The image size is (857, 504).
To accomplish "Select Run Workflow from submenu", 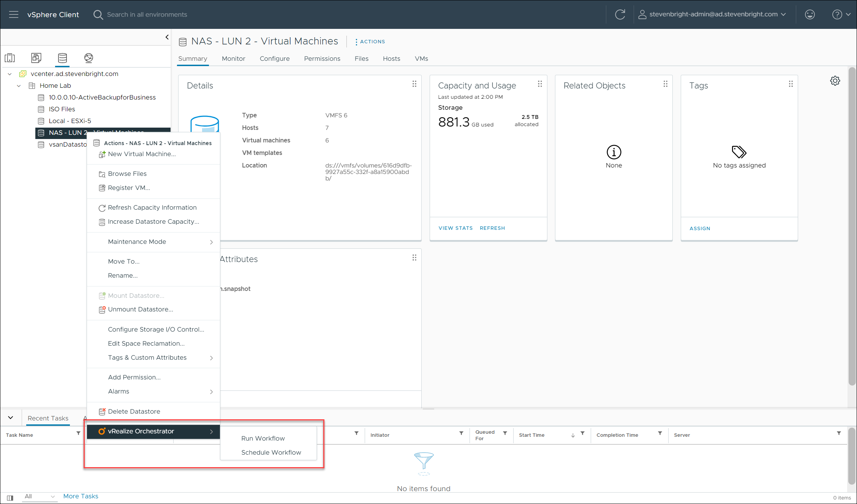I will [x=263, y=438].
